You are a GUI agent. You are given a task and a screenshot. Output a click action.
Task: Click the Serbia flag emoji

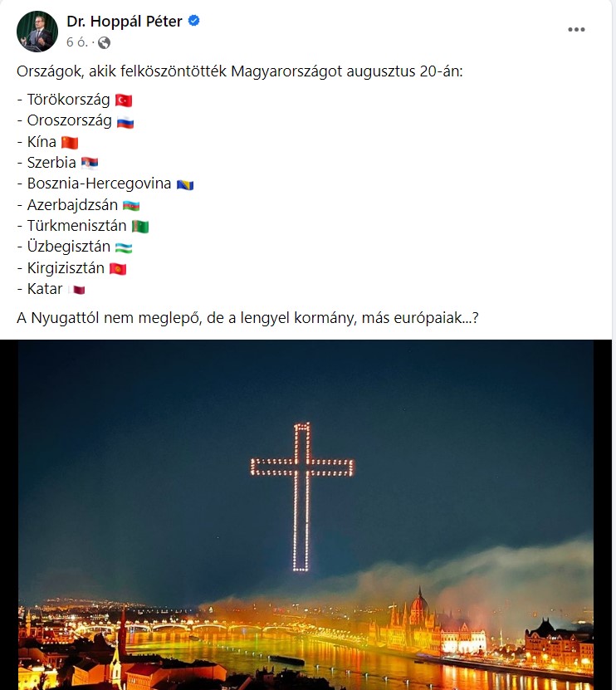tap(90, 164)
